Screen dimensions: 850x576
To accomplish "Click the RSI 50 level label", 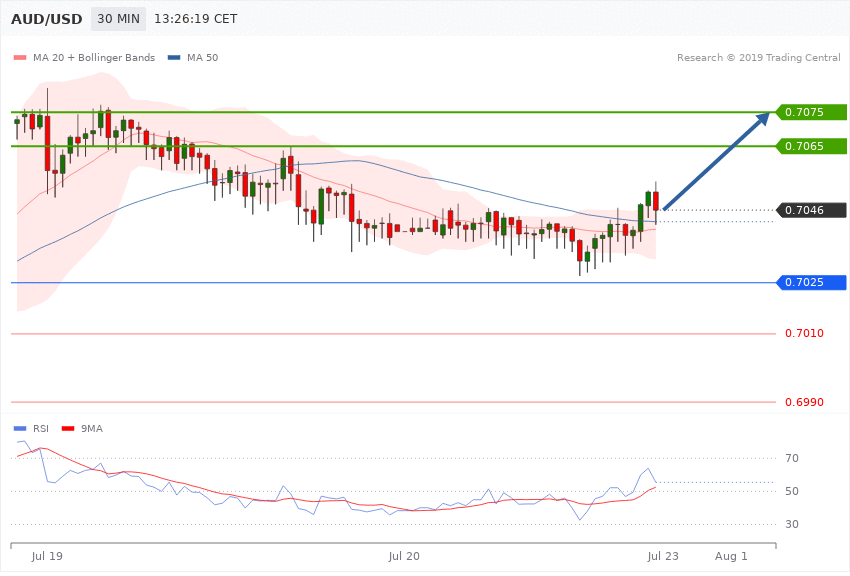I will [792, 491].
